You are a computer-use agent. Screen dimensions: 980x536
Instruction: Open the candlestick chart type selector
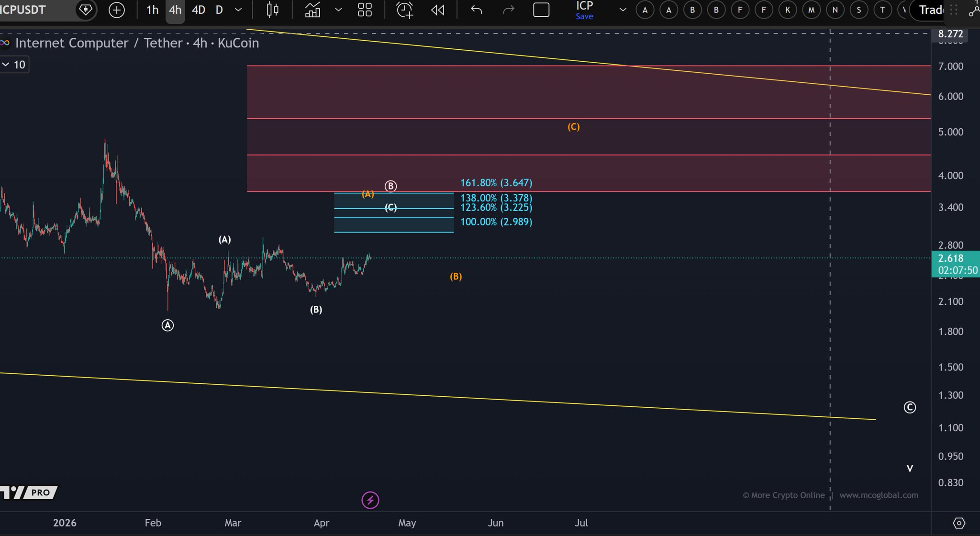(272, 10)
